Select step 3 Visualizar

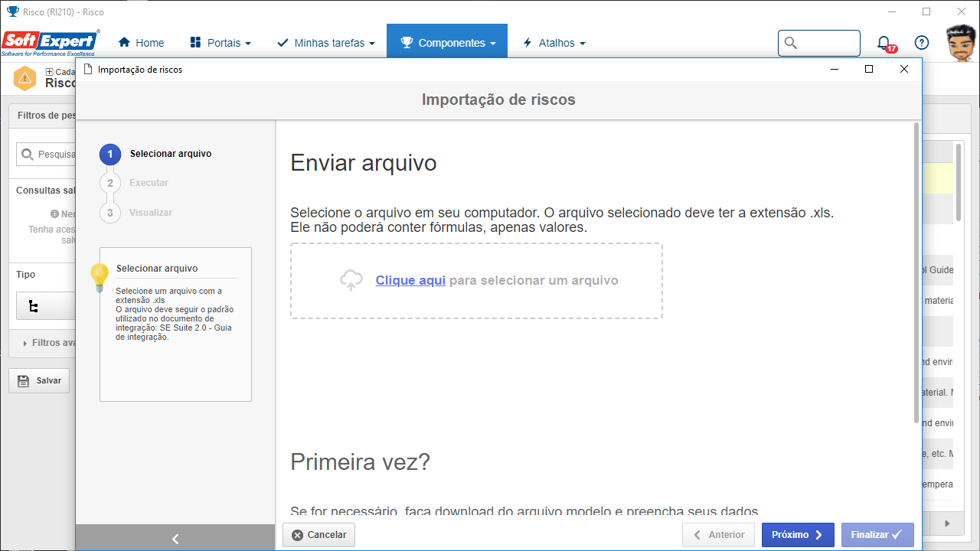point(136,213)
